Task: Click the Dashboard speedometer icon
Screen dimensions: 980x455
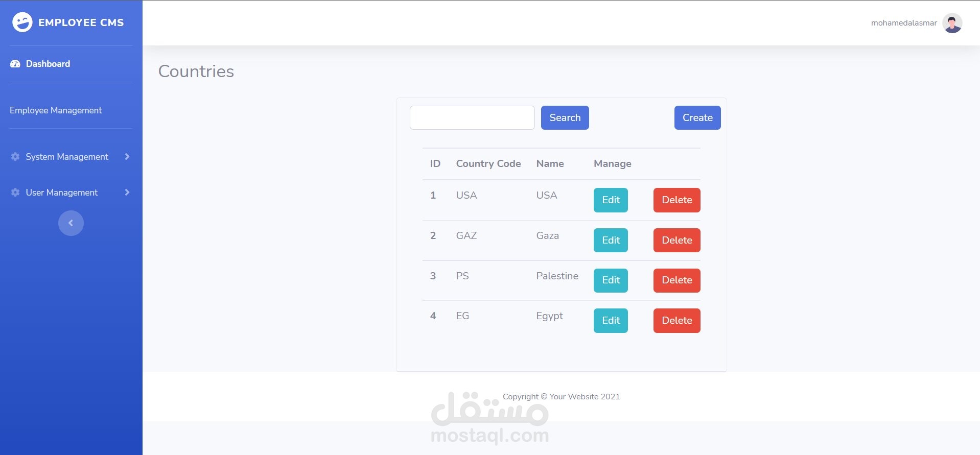Action: click(15, 64)
